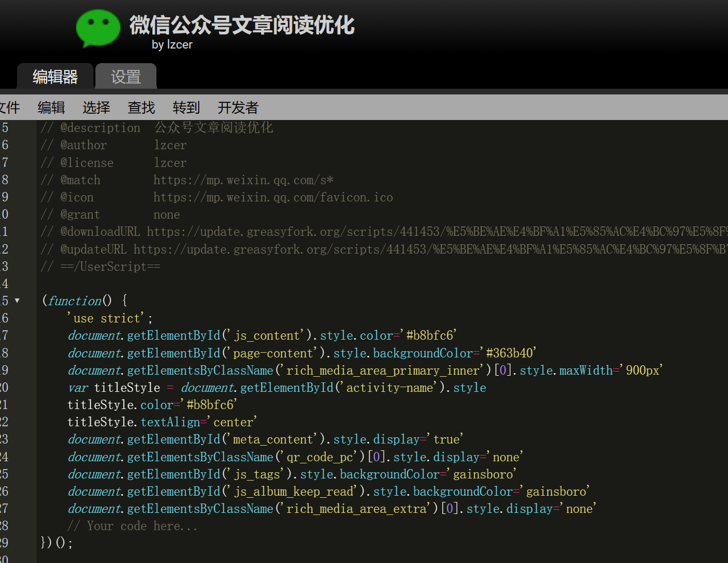
Task: Open the 查找 menu
Action: [x=141, y=107]
